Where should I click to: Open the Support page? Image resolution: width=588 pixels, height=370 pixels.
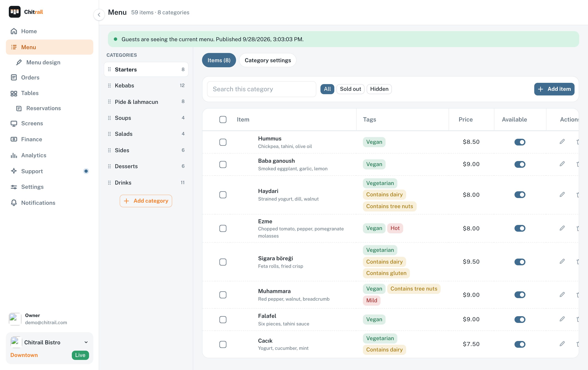tap(50, 171)
